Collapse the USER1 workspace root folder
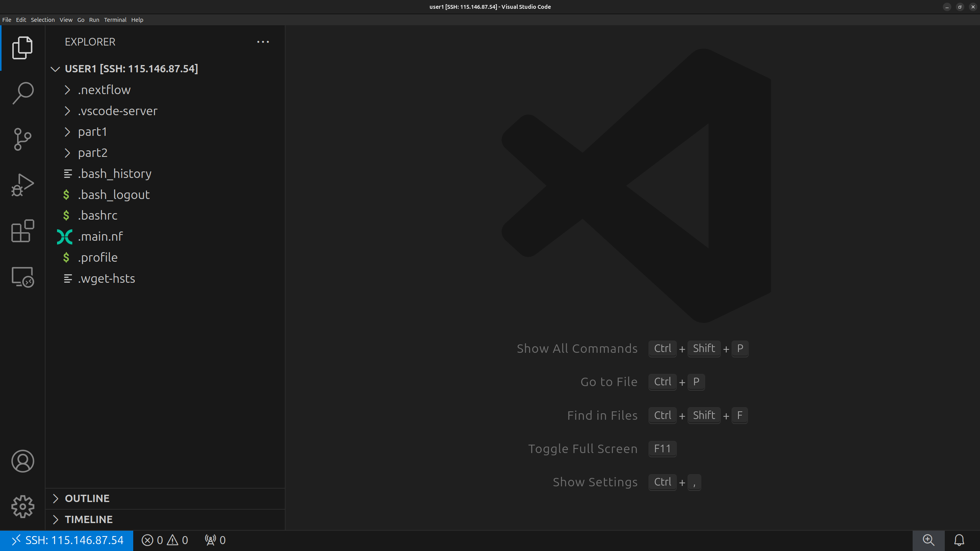 coord(131,69)
